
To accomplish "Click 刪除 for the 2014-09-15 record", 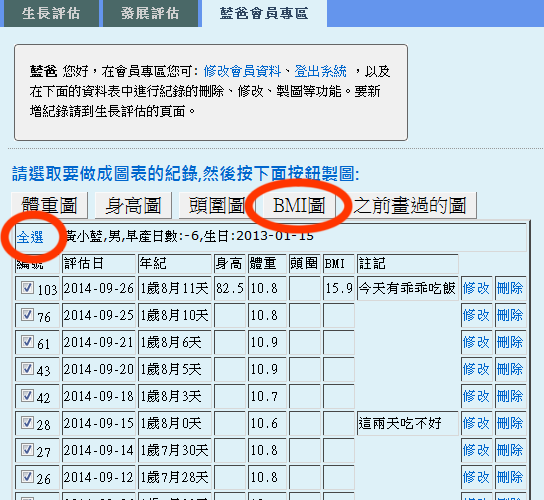I will (510, 423).
